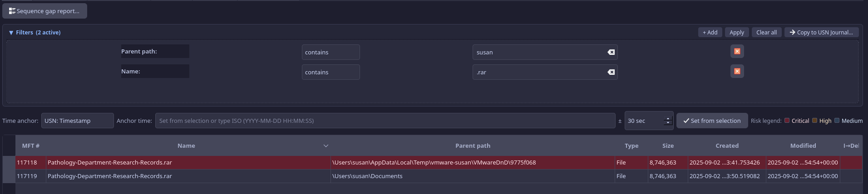Apply the active filters

click(736, 33)
